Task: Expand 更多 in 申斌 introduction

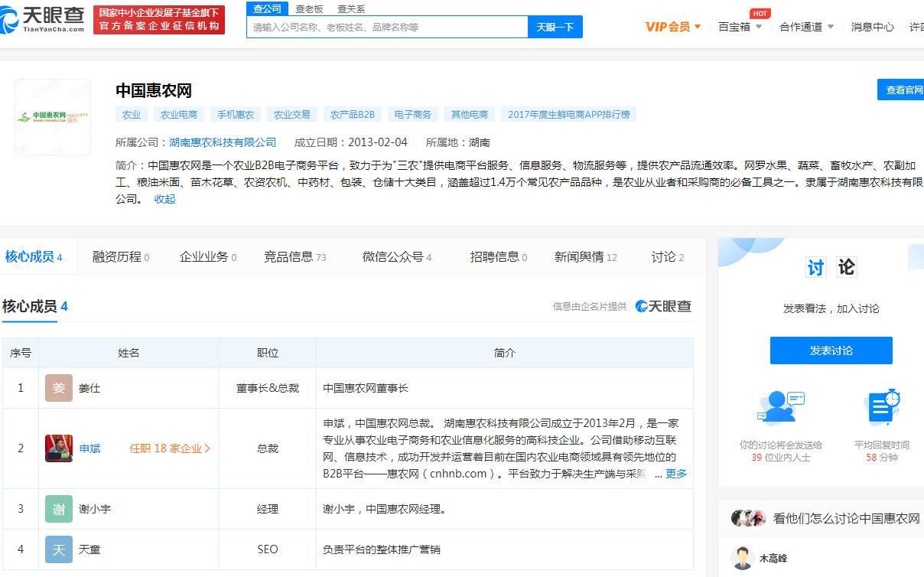Action: [x=676, y=474]
